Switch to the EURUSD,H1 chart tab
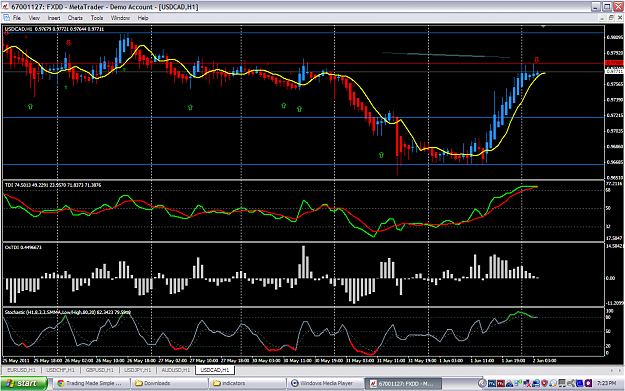 [22, 370]
